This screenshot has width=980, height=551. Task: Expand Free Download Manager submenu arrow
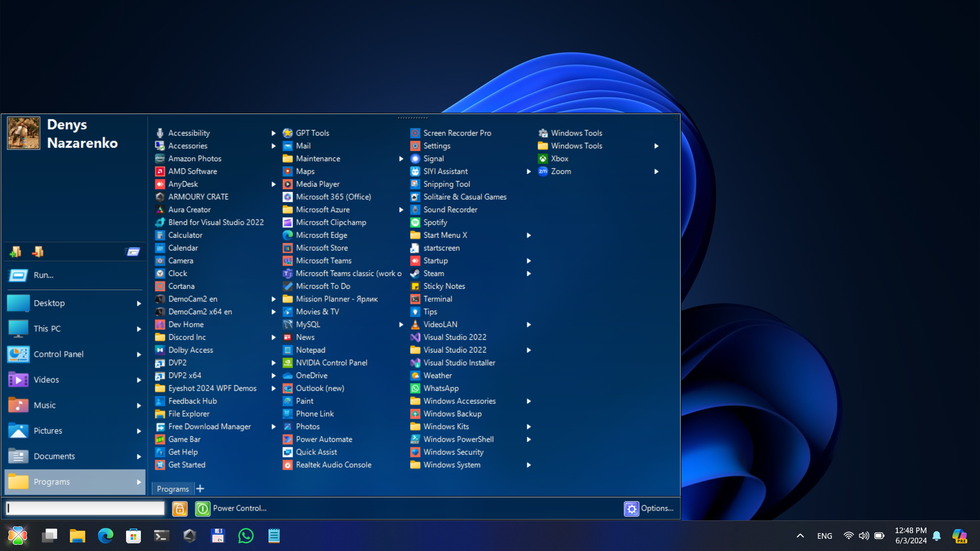pyautogui.click(x=274, y=427)
